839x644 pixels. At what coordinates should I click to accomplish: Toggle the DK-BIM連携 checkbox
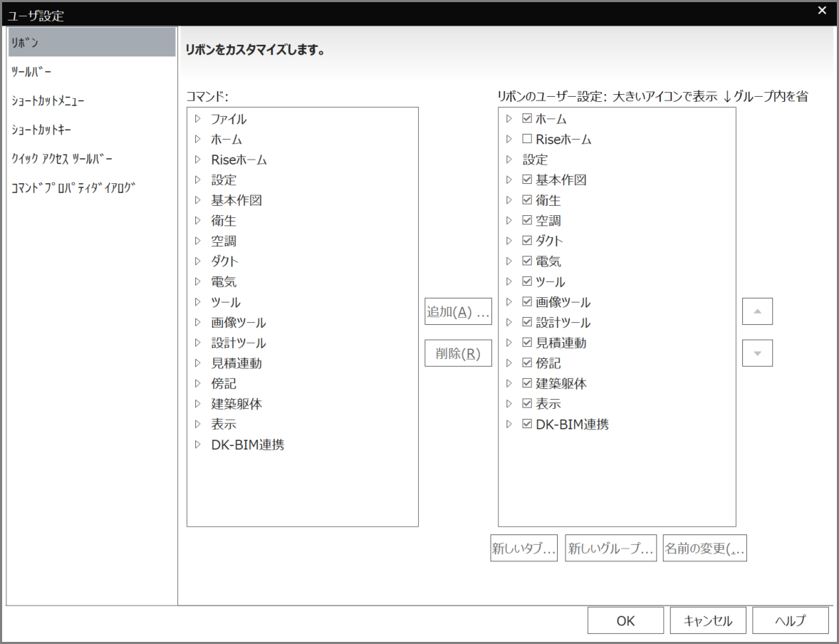pyautogui.click(x=527, y=424)
